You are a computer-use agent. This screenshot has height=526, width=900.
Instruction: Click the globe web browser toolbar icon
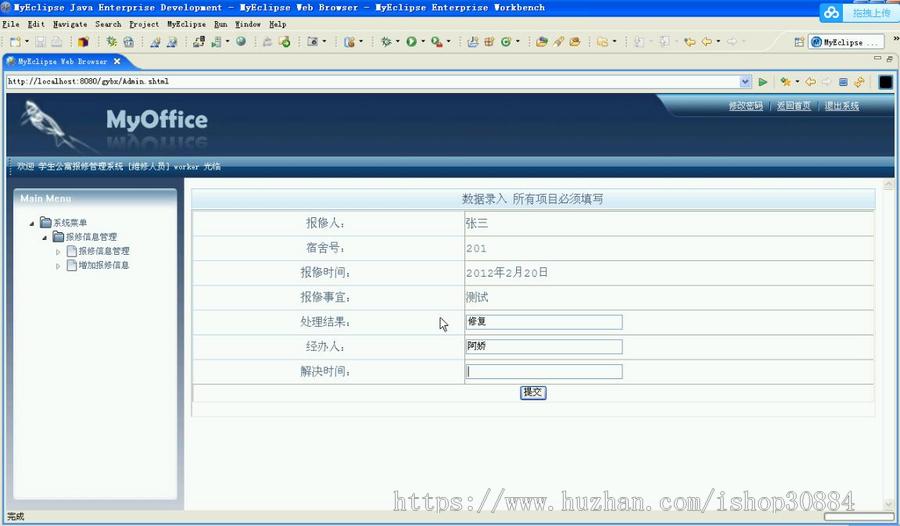click(x=241, y=41)
